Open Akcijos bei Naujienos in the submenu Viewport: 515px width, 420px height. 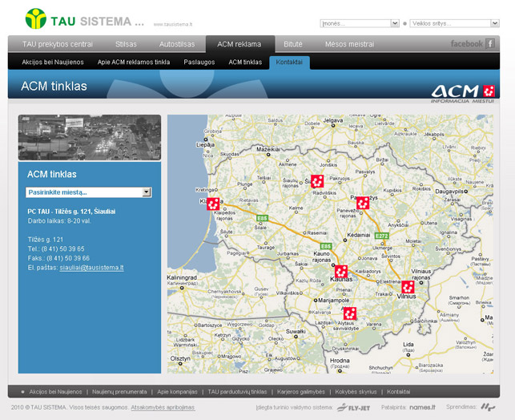[53, 62]
